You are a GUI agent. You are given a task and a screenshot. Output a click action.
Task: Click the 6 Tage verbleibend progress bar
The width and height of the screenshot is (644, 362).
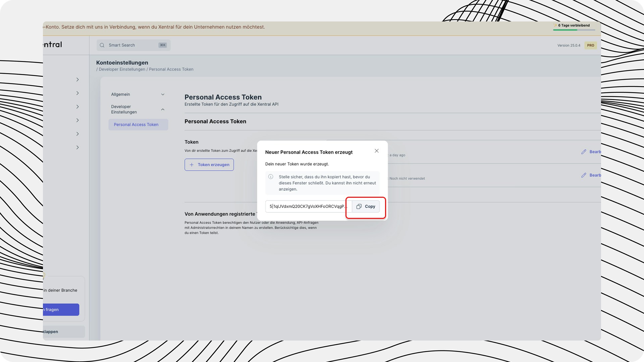[x=574, y=30]
